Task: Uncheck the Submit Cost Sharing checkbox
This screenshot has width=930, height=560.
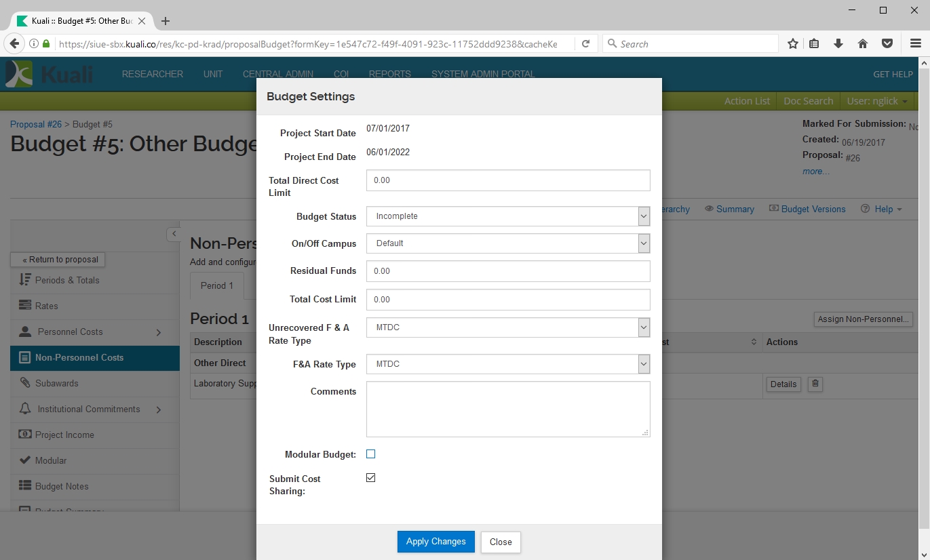Action: [x=370, y=478]
